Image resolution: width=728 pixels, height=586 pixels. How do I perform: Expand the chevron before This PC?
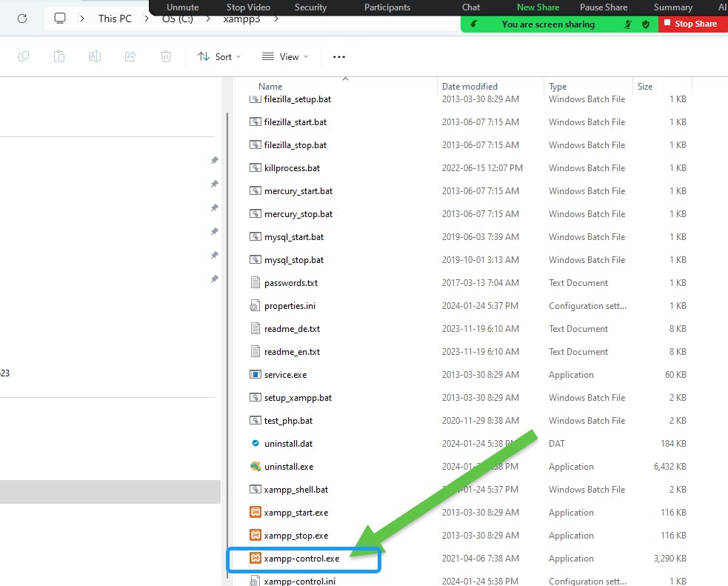tap(82, 19)
